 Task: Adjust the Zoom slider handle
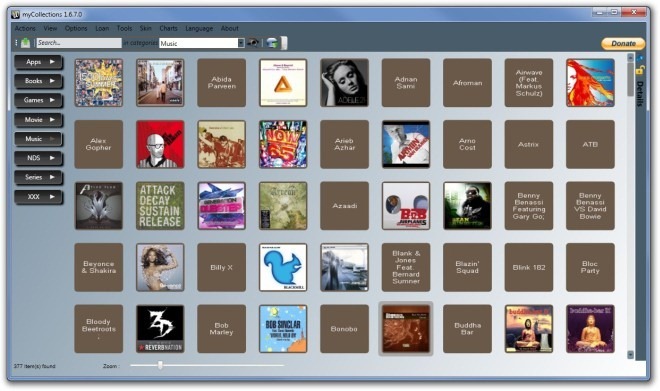click(160, 365)
